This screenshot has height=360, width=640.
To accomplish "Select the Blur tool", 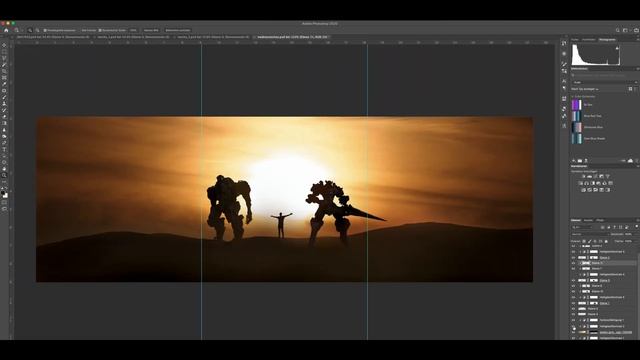I will click(x=4, y=130).
